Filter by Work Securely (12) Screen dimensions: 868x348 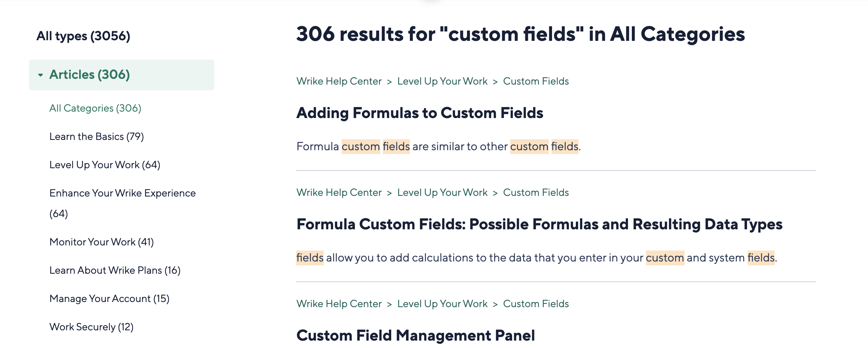tap(91, 327)
